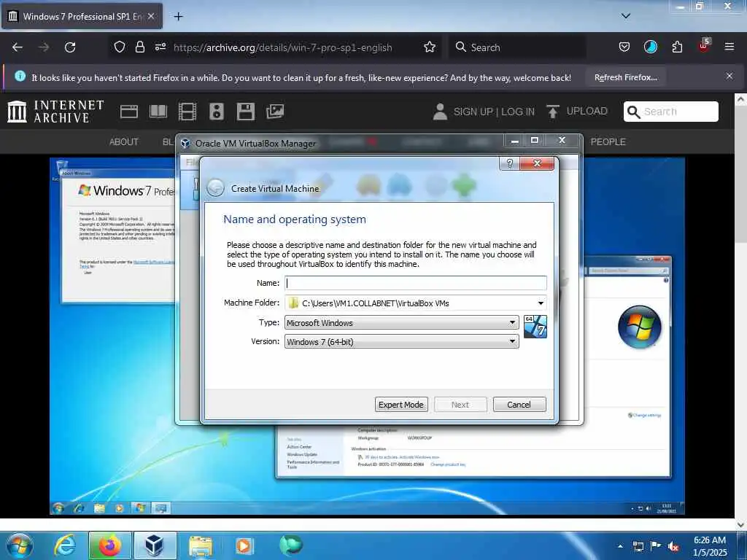Switch to Firefox in the taskbar
The image size is (747, 560).
109,545
